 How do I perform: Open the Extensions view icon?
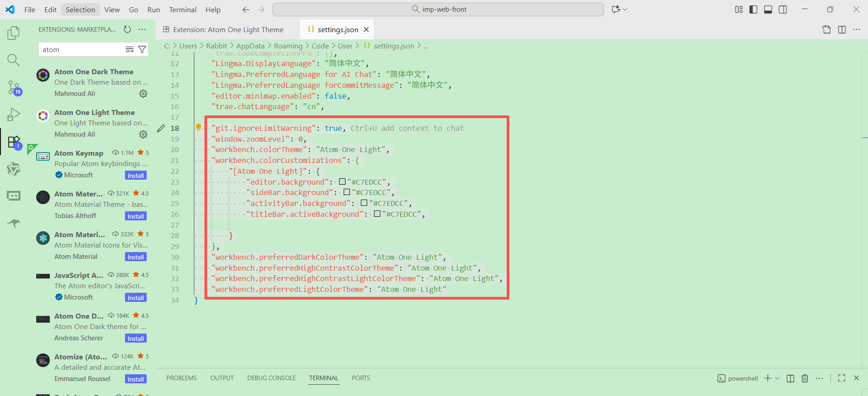[x=14, y=142]
